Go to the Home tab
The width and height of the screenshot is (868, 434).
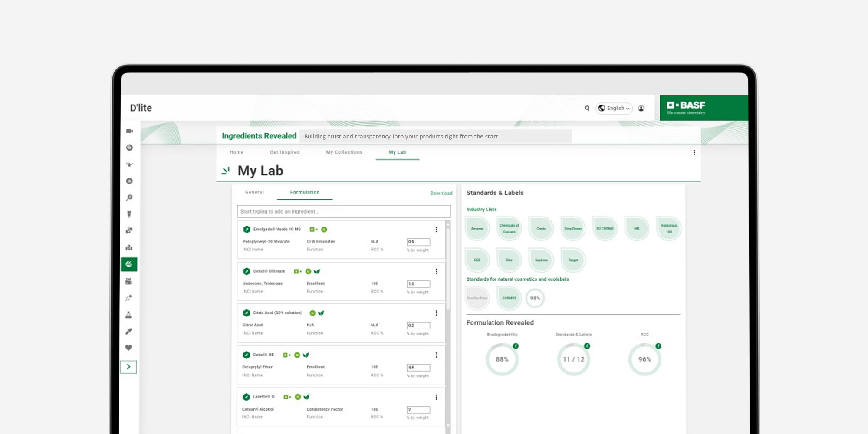237,152
